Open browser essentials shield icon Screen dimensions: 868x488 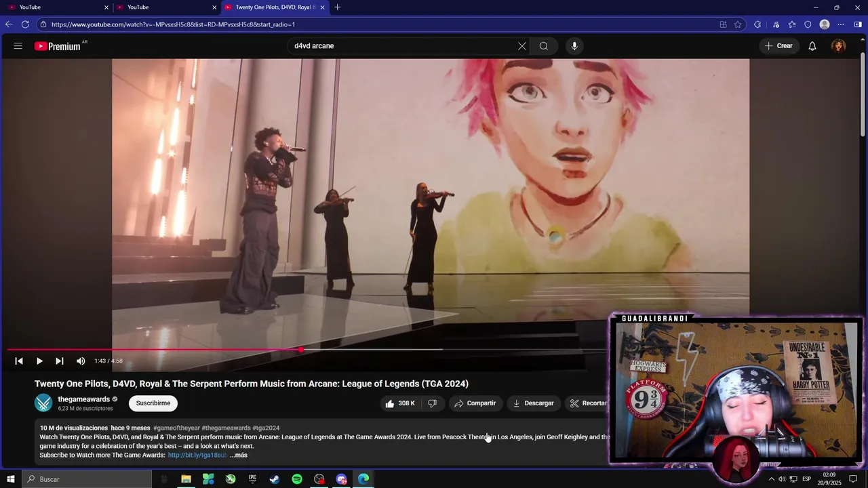click(808, 24)
